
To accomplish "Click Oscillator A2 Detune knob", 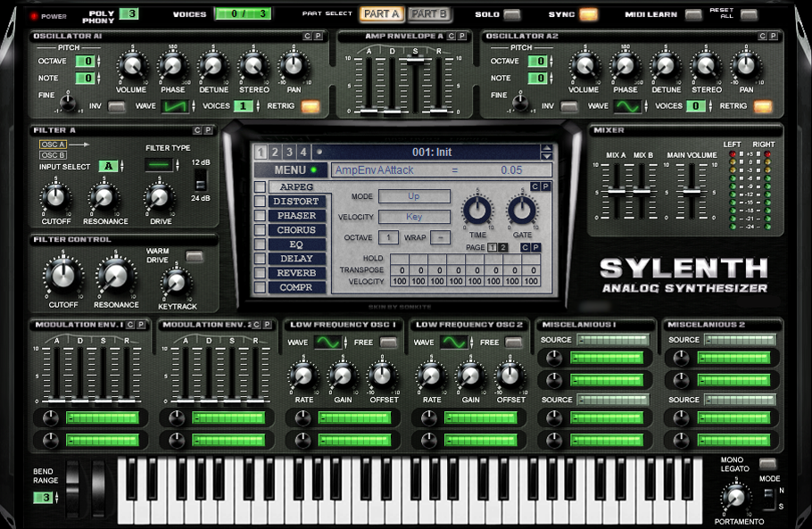I will point(666,66).
